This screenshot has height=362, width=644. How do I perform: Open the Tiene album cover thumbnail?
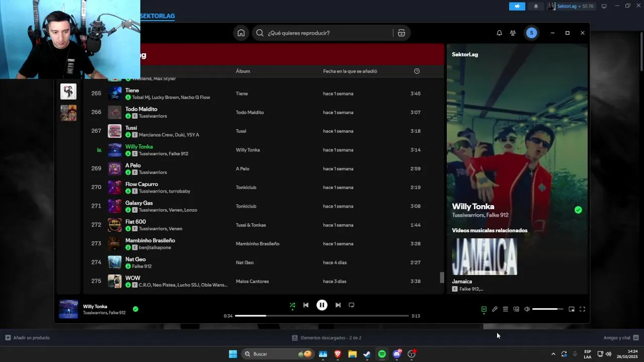[x=115, y=94]
